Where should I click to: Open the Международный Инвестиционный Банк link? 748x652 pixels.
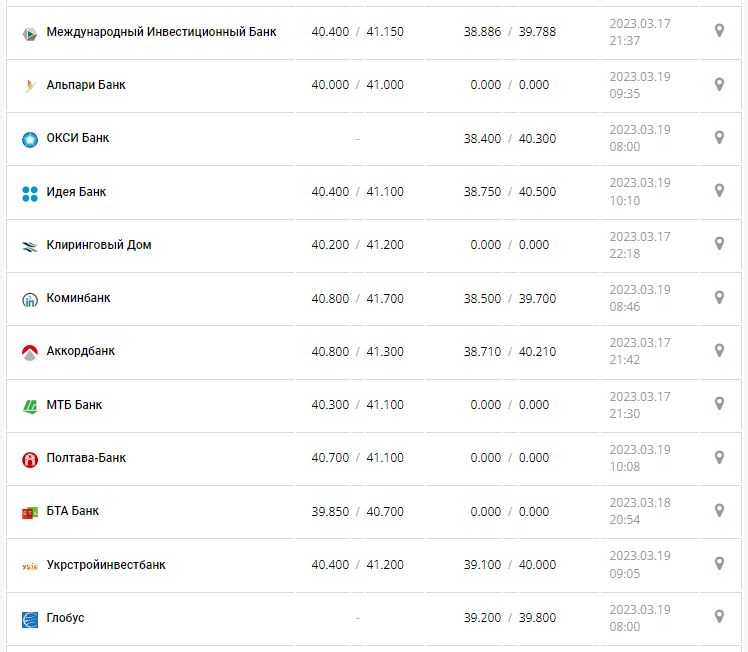click(x=161, y=32)
